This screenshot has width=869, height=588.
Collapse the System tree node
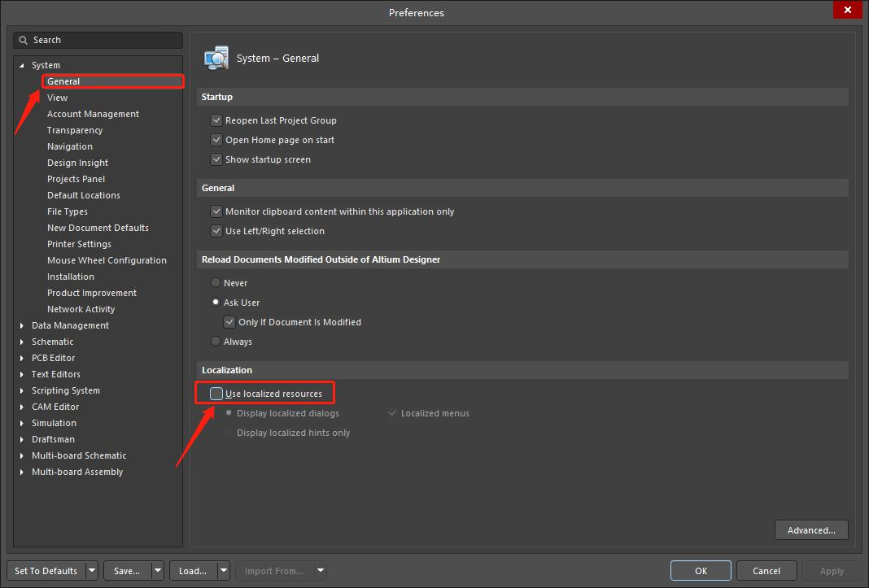tap(22, 65)
